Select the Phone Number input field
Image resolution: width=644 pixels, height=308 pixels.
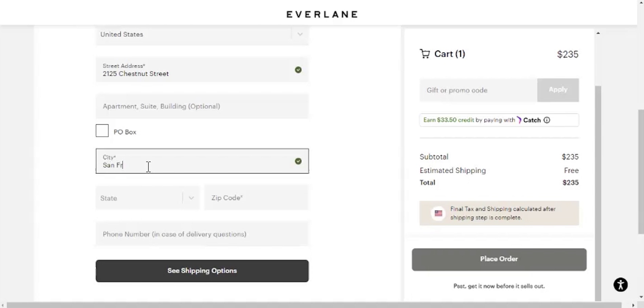(x=202, y=234)
